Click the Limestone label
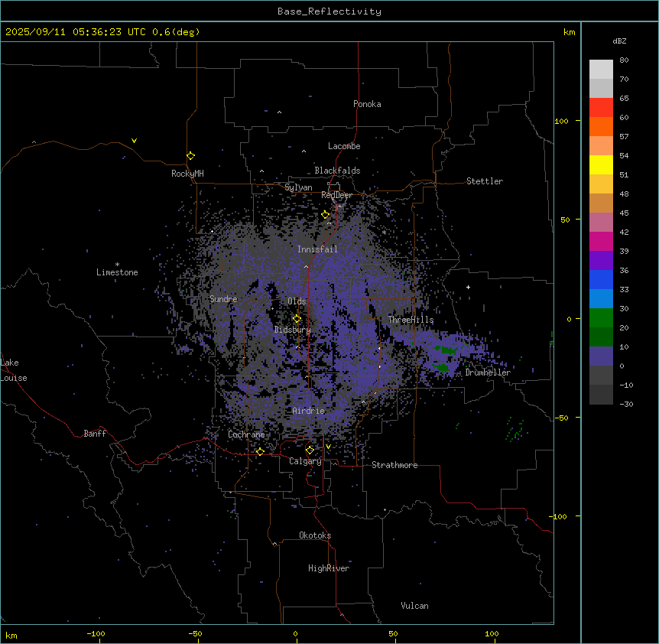This screenshot has height=644, width=659. click(117, 272)
